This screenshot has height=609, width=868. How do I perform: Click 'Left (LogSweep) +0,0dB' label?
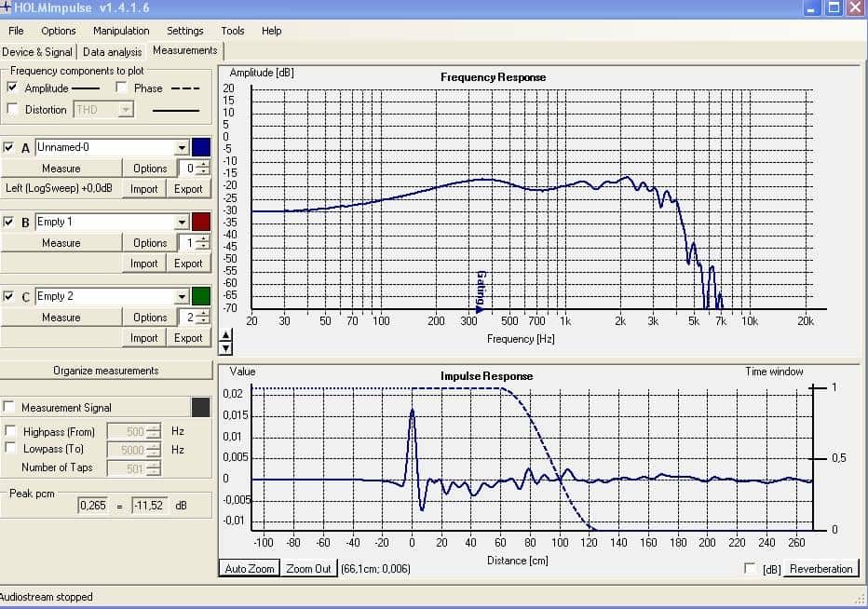tap(59, 188)
